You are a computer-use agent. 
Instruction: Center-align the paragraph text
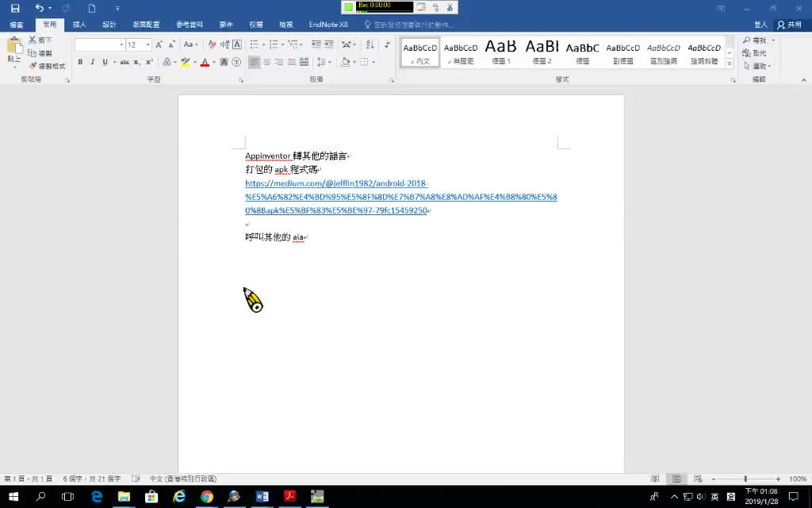267,62
